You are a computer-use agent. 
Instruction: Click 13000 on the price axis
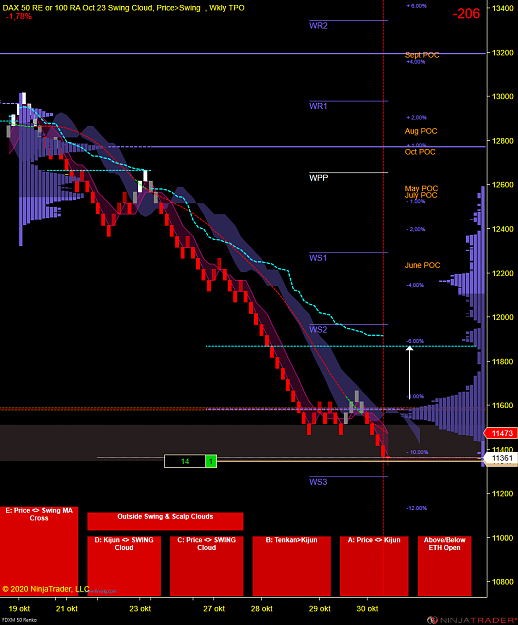pos(502,97)
